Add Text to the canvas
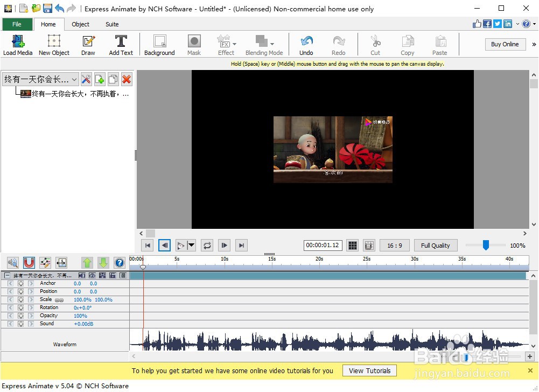The width and height of the screenshot is (539, 392). pyautogui.click(x=121, y=45)
